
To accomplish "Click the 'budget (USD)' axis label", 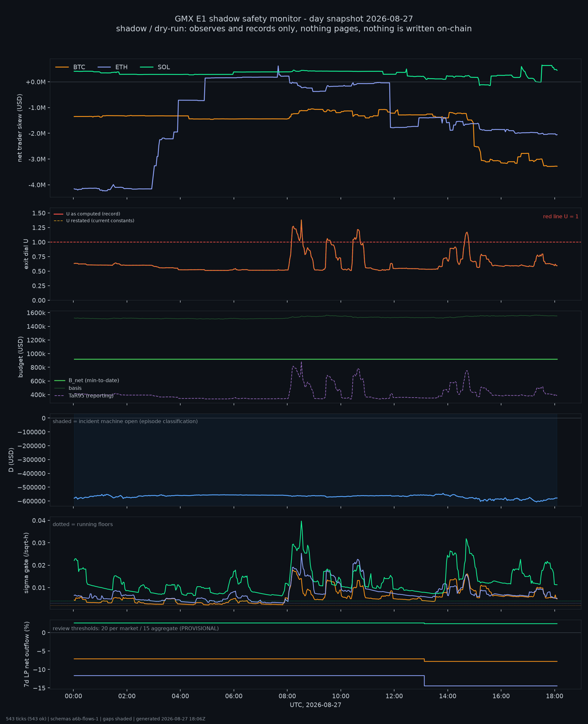I will pyautogui.click(x=21, y=357).
